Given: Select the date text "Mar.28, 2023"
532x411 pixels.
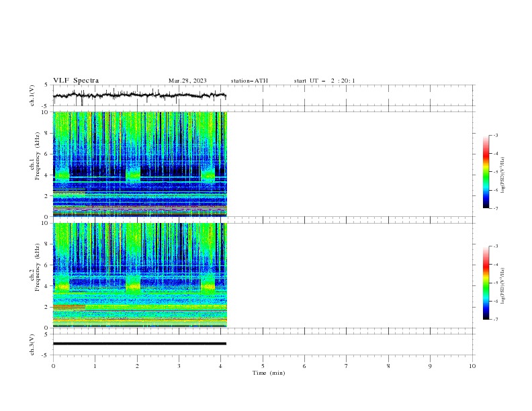Looking at the screenshot, I should click(x=187, y=81).
